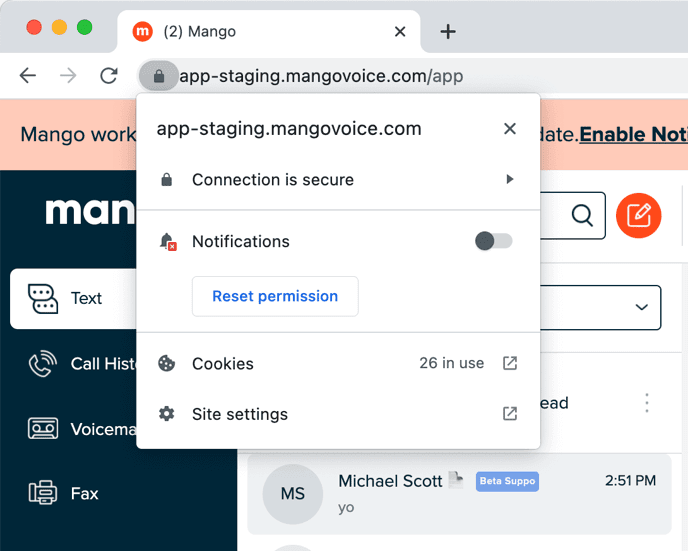Viewport: 688px width, 551px height.
Task: Click the '26 in use' cookies count
Action: tap(452, 363)
